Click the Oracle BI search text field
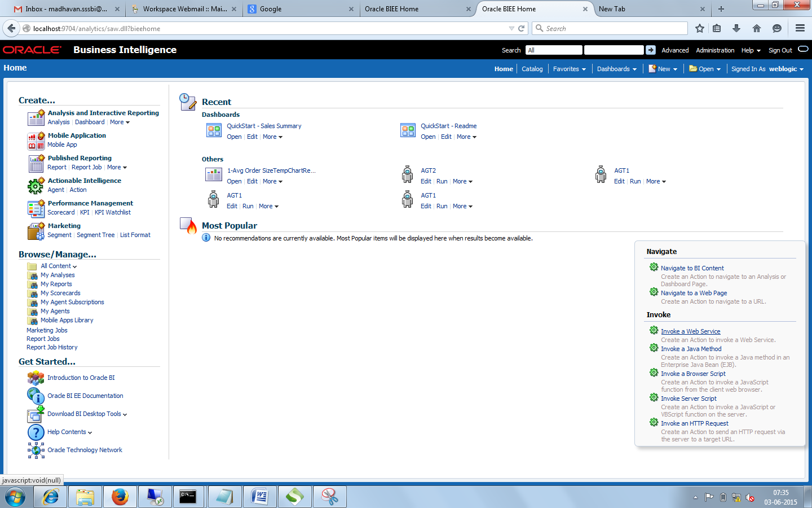This screenshot has width=812, height=508. coord(614,50)
